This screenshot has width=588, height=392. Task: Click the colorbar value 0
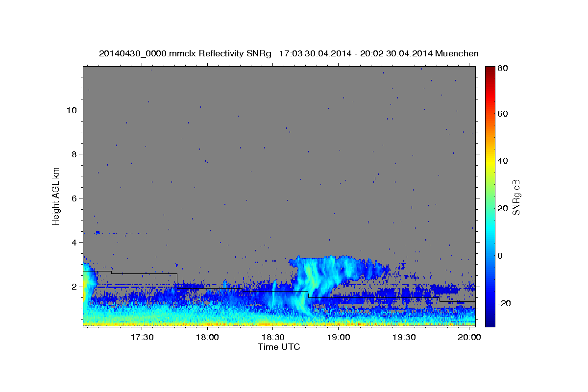(500, 256)
